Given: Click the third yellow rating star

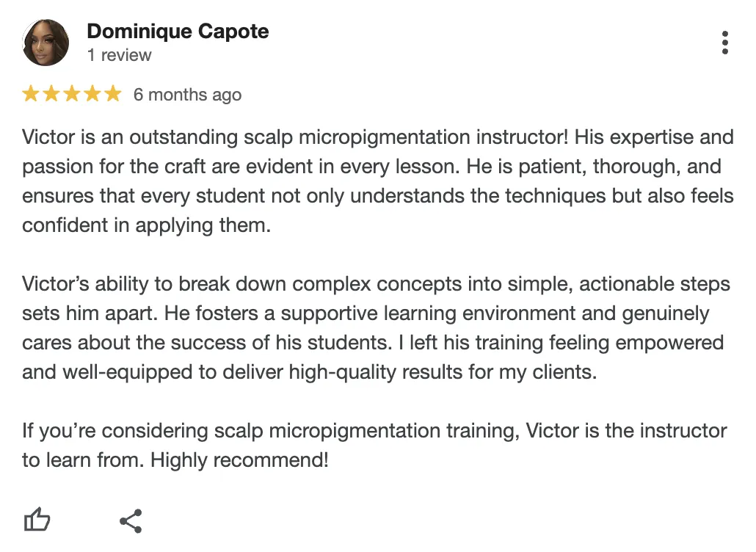Looking at the screenshot, I should pyautogui.click(x=71, y=94).
